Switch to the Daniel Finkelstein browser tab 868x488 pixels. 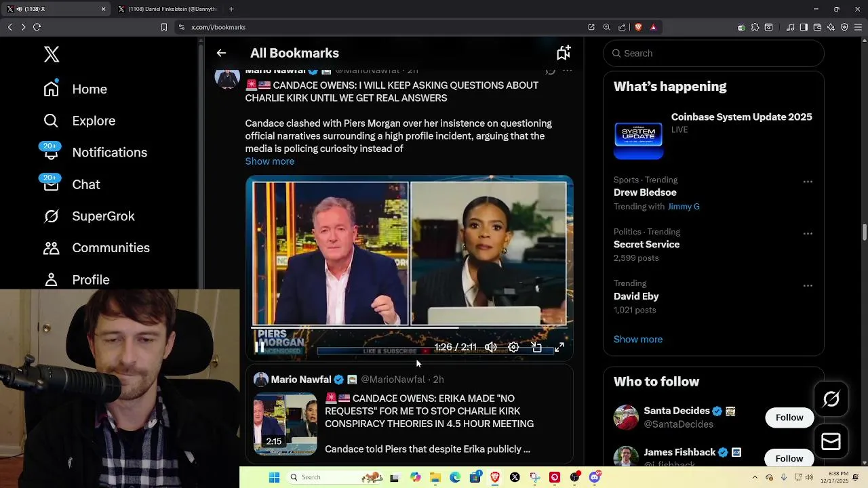coord(168,9)
